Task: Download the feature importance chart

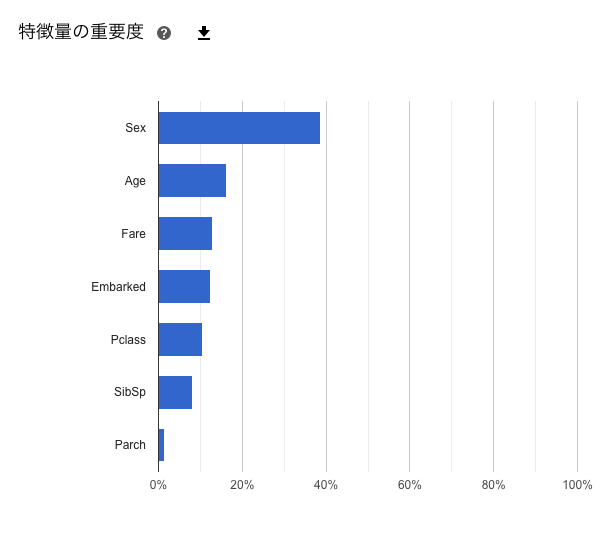Action: 204,33
